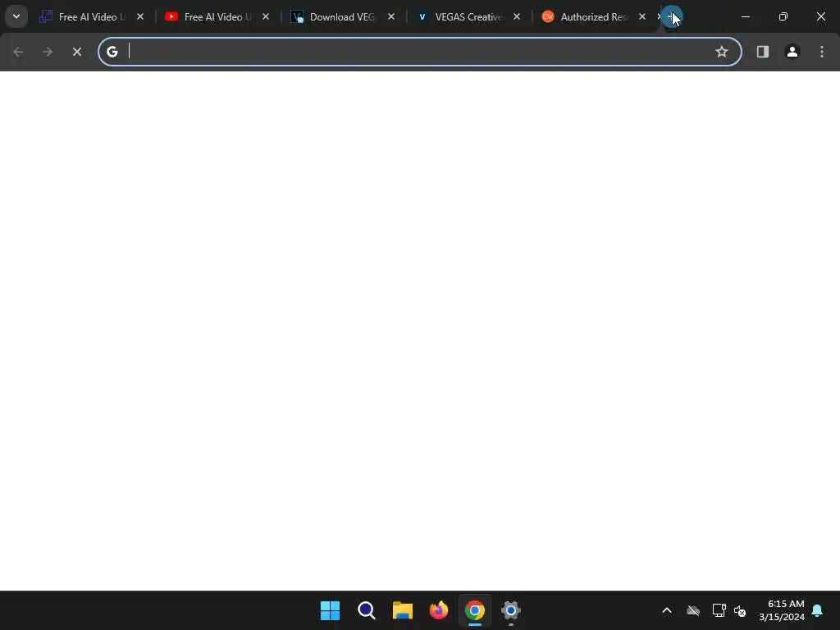This screenshot has height=630, width=840.
Task: Open the clock showing 6:15 AM
Action: tap(782, 610)
